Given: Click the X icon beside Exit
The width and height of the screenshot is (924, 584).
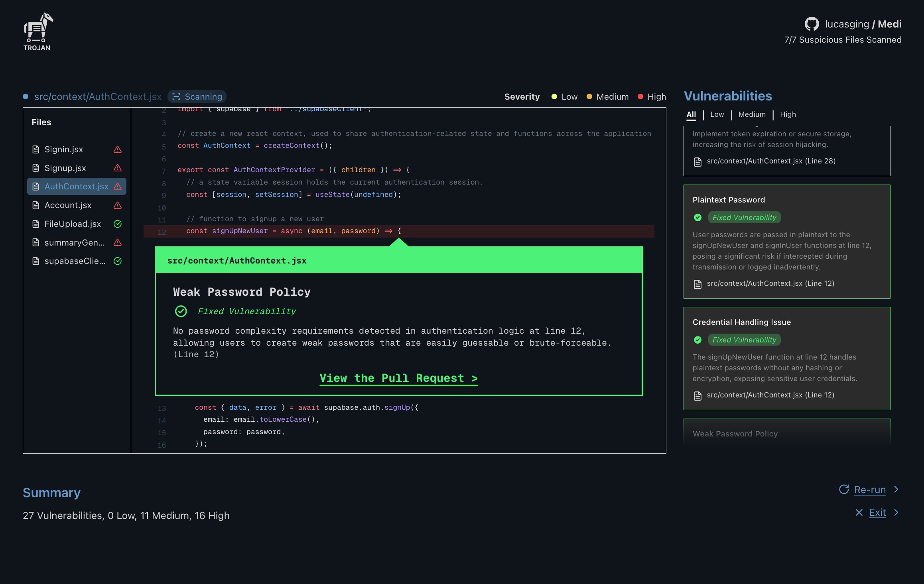Looking at the screenshot, I should [859, 513].
